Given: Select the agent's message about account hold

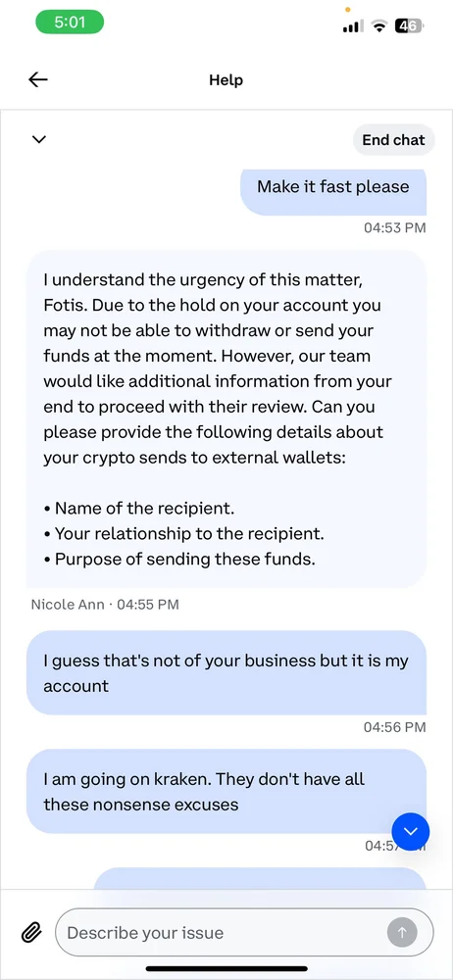Looking at the screenshot, I should click(x=226, y=418).
